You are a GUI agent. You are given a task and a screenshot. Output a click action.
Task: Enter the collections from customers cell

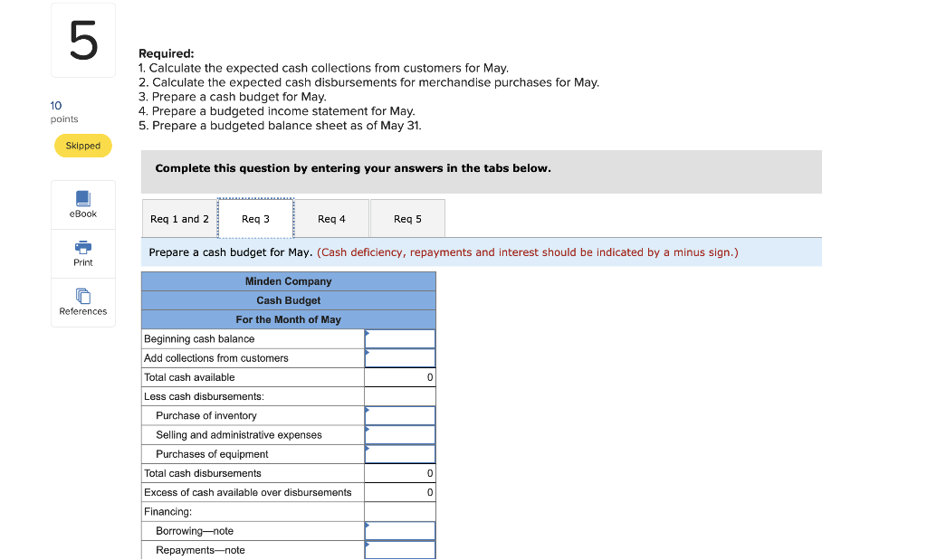point(400,357)
